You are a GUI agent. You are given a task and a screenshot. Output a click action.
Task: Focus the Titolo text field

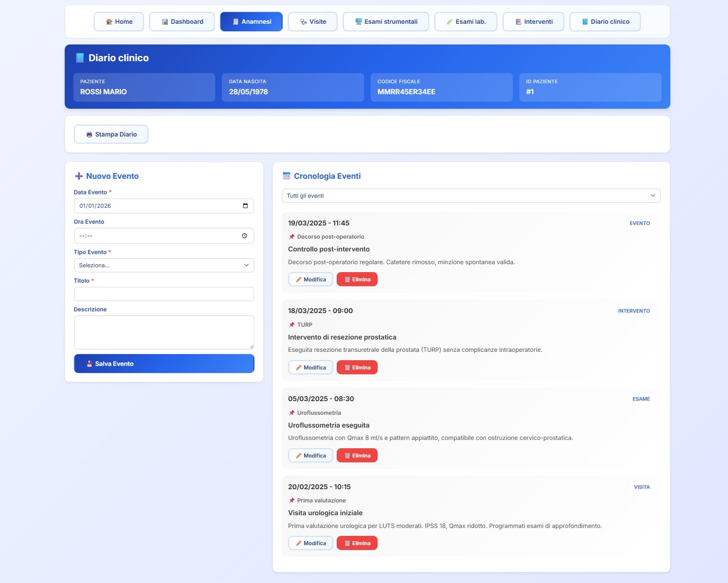[x=164, y=294]
